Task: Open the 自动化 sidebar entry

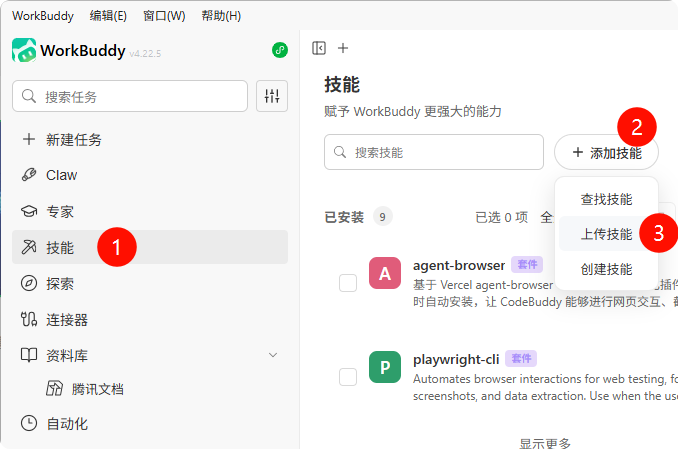Action: click(150, 423)
